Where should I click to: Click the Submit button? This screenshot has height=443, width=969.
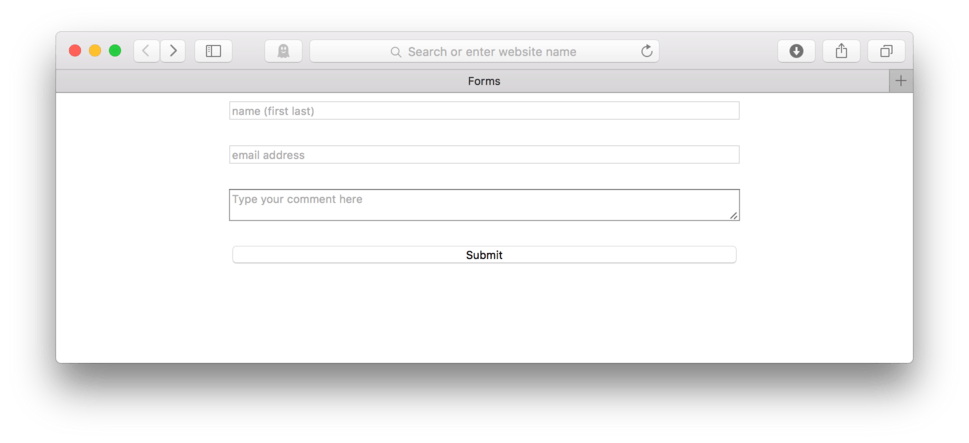pos(484,255)
